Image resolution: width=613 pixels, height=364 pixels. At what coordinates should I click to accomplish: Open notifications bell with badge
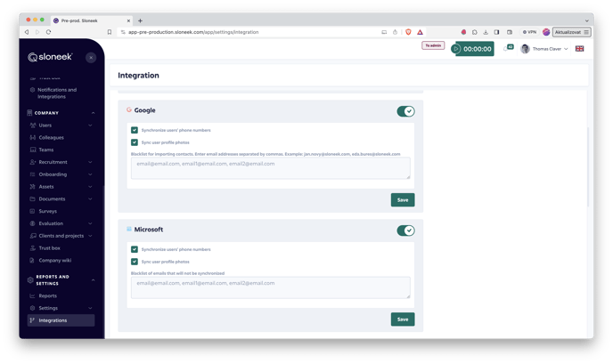coord(508,48)
